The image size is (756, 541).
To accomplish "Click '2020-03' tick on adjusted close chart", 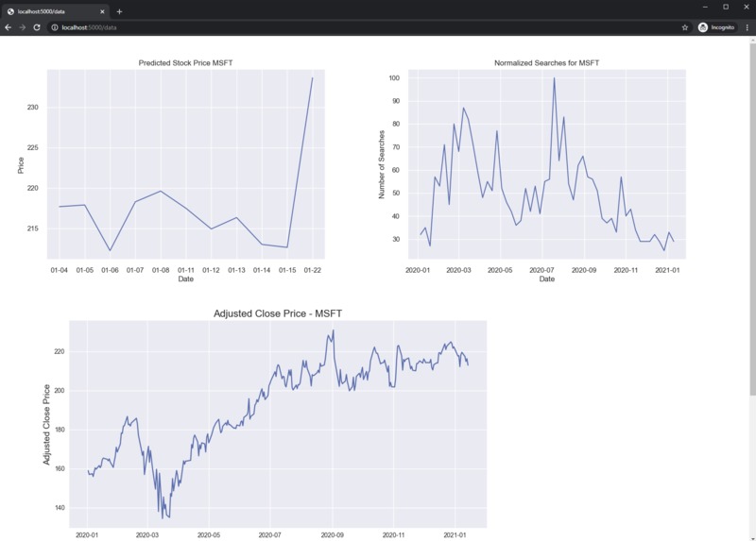I will [147, 535].
